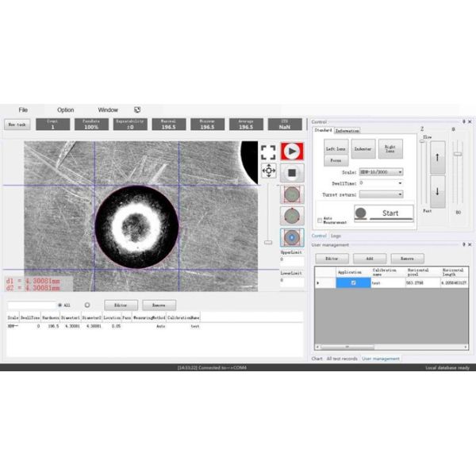The height and width of the screenshot is (476, 476).
Task: Select the pan/move image arrows icon
Action: click(x=268, y=171)
